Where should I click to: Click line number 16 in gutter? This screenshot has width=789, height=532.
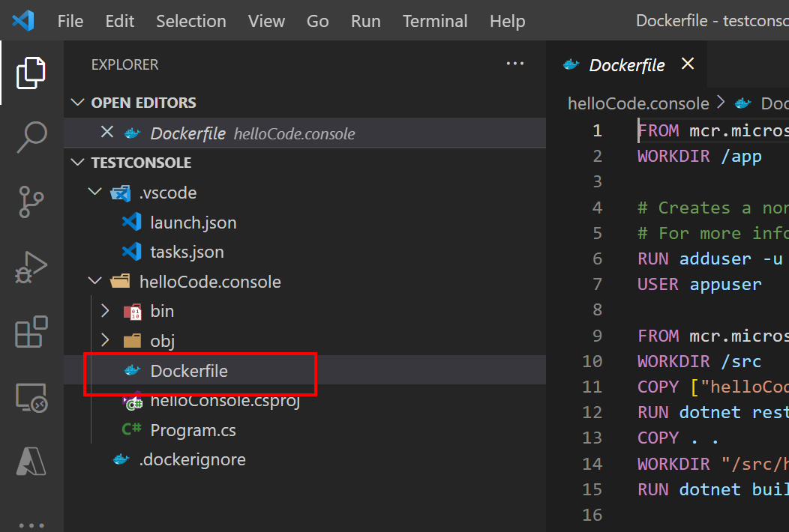592,515
